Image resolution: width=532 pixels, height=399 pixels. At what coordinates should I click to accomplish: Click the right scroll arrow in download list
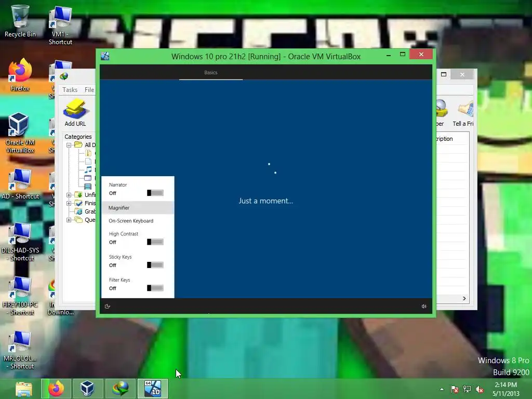click(x=464, y=298)
